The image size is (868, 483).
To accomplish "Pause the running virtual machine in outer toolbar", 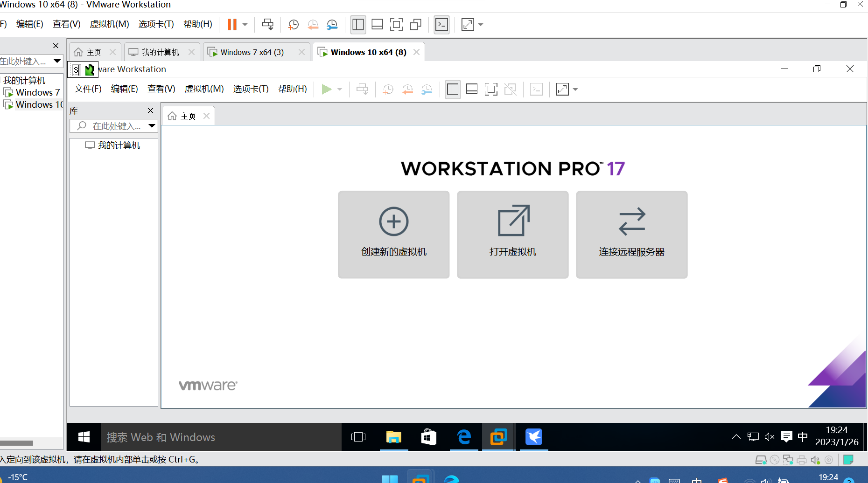I will 232,24.
